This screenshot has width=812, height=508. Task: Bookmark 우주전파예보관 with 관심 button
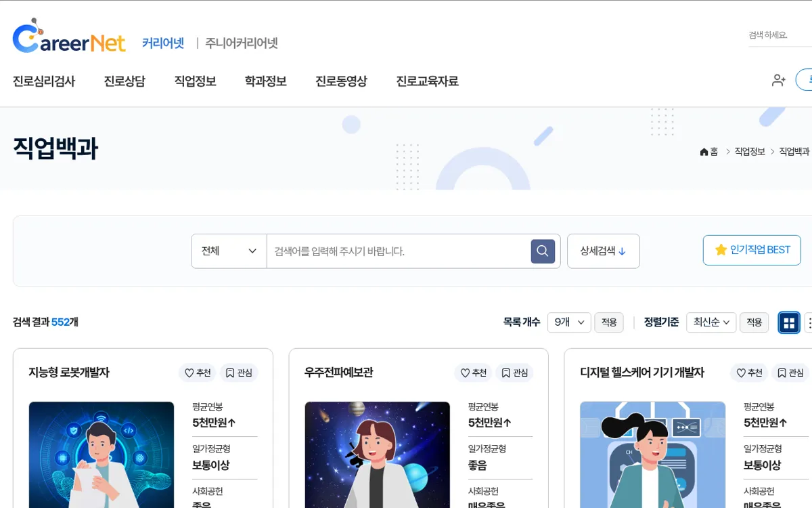tap(514, 373)
